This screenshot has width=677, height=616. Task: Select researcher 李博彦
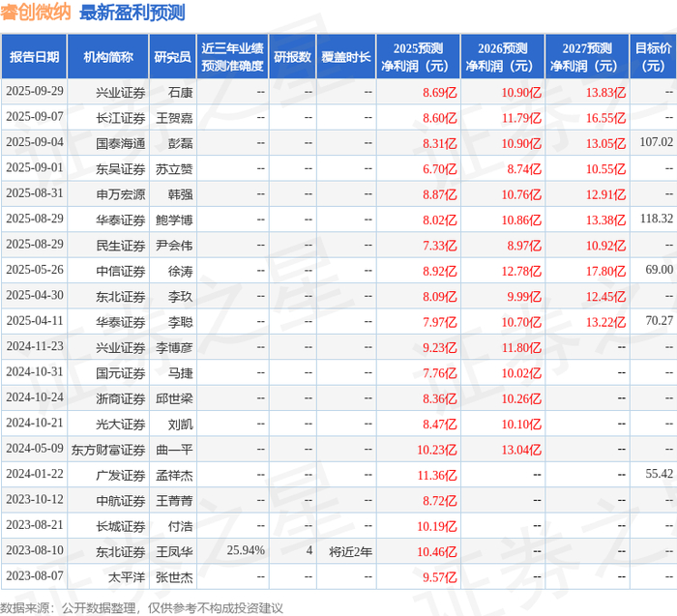tap(174, 347)
